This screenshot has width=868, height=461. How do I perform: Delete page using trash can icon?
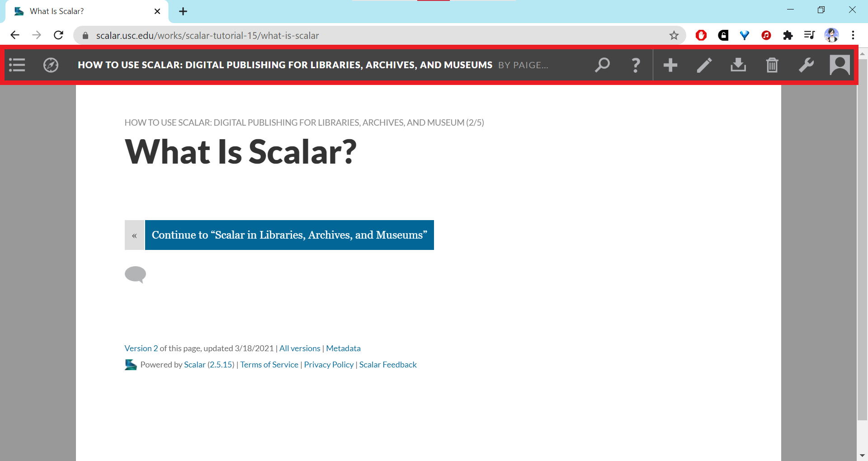tap(772, 65)
